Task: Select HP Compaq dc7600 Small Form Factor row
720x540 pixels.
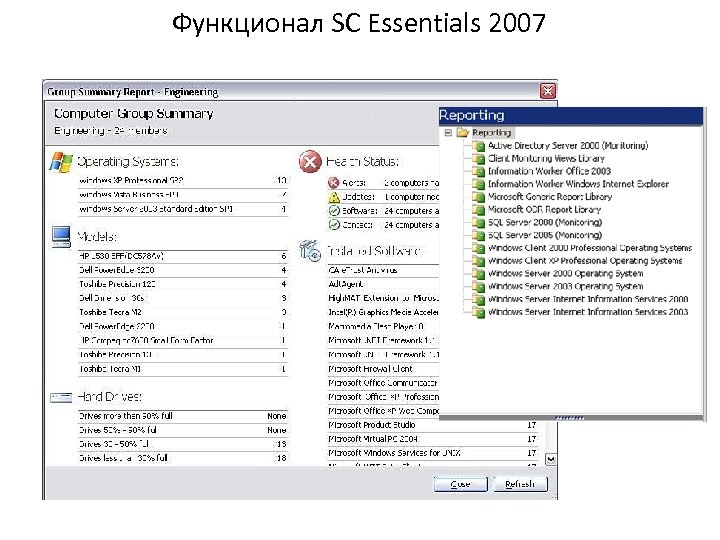Action: point(183,341)
